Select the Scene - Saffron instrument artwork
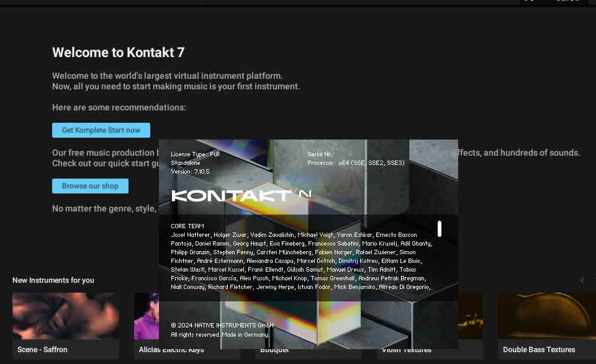The image size is (596, 364). click(x=66, y=316)
